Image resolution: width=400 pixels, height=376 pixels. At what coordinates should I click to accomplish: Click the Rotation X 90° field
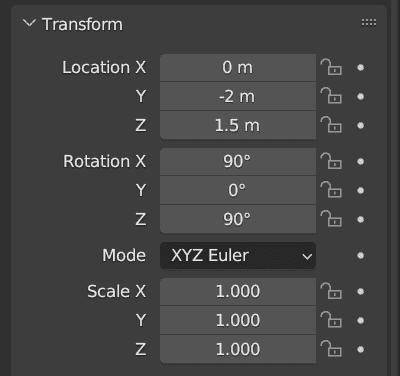click(x=238, y=162)
